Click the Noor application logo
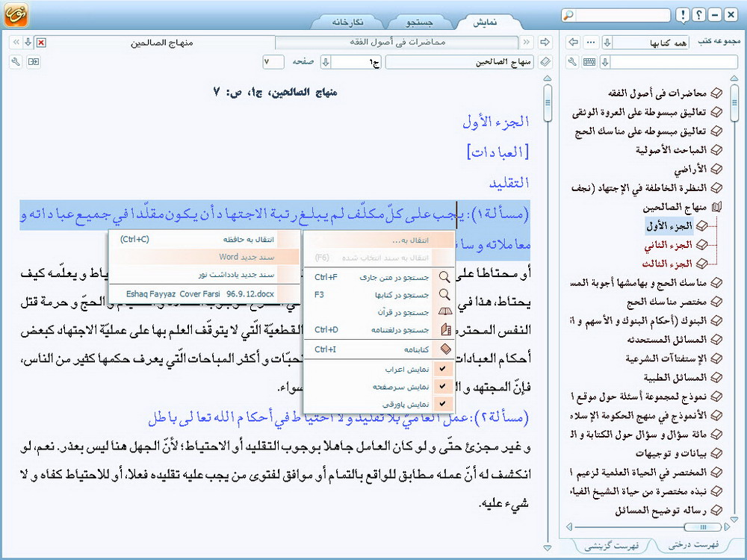The width and height of the screenshot is (747, 560). (16, 14)
